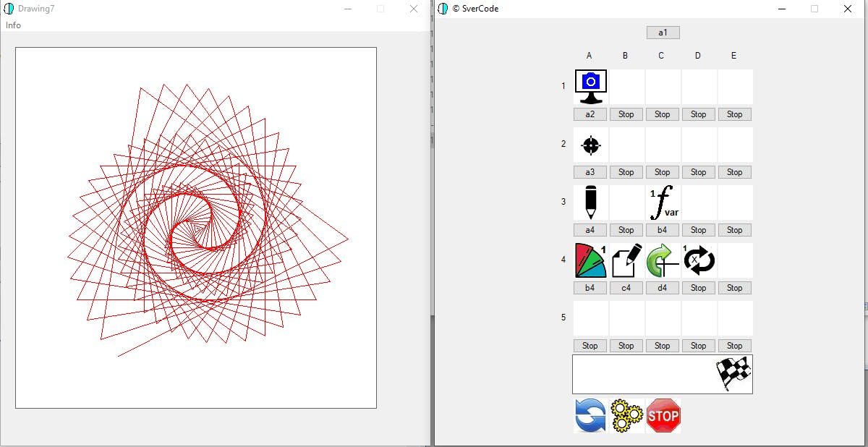Click the Drawing7 title text
This screenshot has width=868, height=447.
36,9
